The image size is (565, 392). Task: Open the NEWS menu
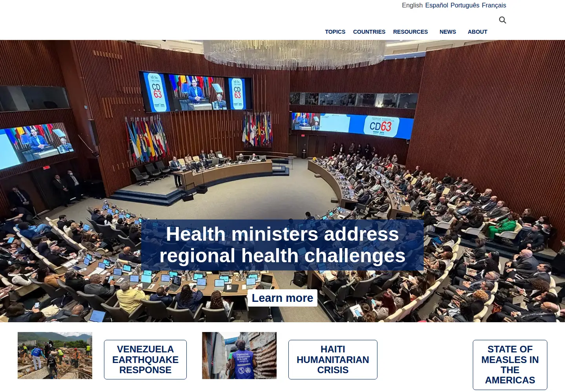[x=448, y=32]
